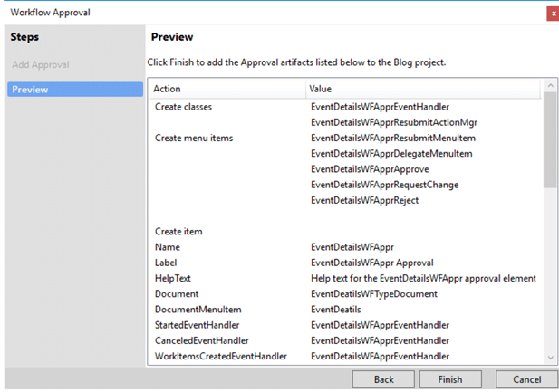Cancel the approval wizard

click(527, 379)
